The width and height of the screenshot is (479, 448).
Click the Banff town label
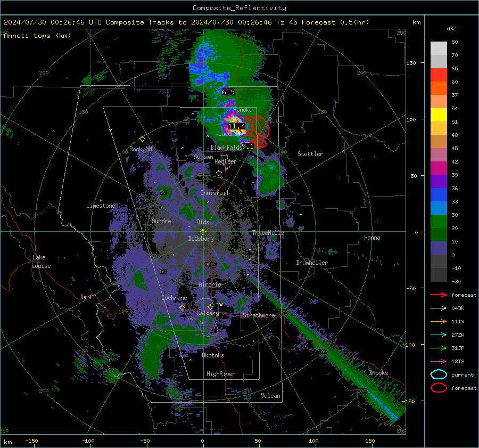point(88,297)
